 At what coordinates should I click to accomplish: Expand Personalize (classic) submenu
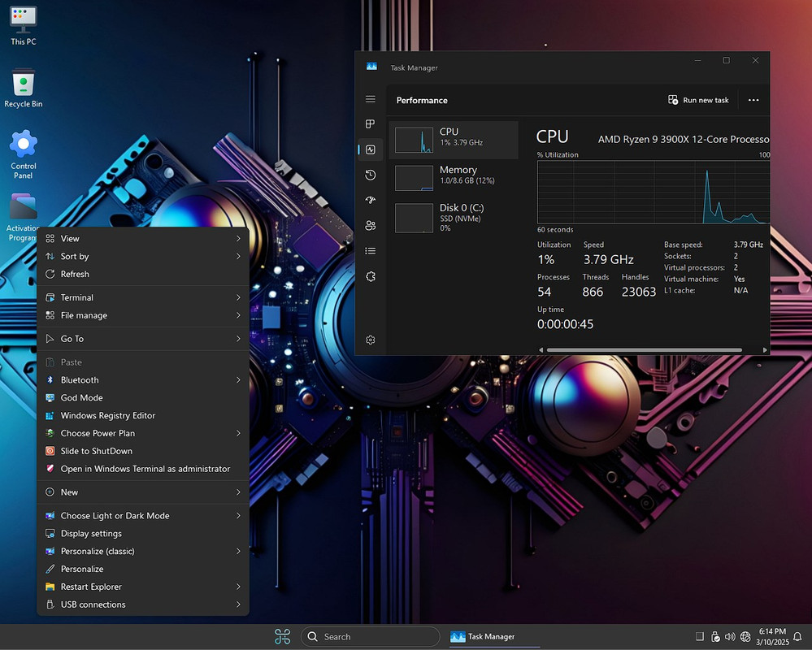pyautogui.click(x=143, y=551)
